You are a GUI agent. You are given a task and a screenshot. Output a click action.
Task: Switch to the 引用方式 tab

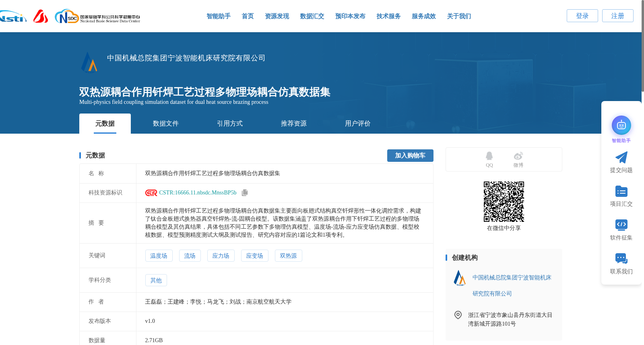coord(230,124)
